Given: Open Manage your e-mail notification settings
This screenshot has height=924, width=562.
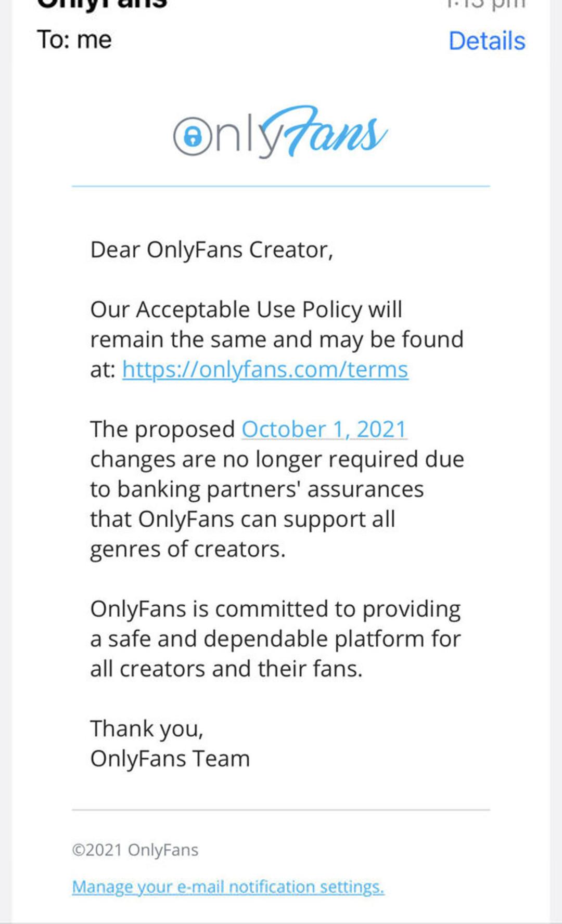Looking at the screenshot, I should pos(228,887).
